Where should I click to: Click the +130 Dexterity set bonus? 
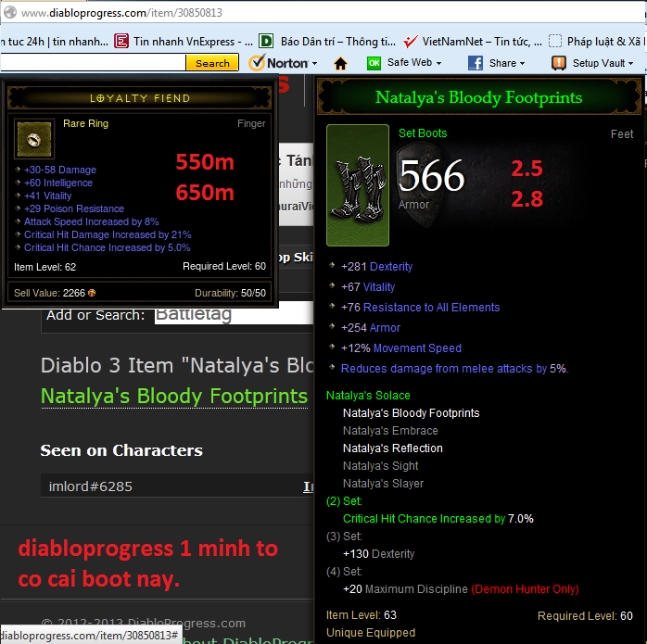tap(378, 553)
